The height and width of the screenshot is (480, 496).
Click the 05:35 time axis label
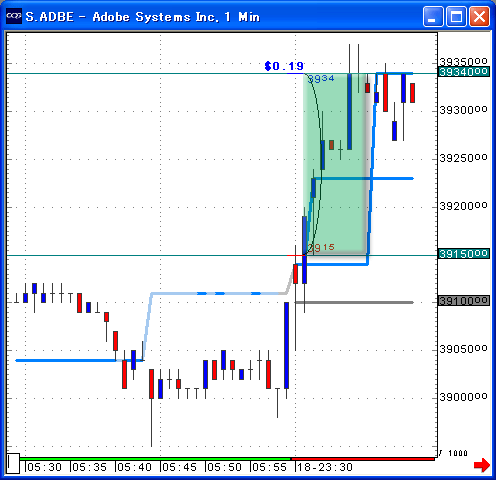click(x=90, y=467)
